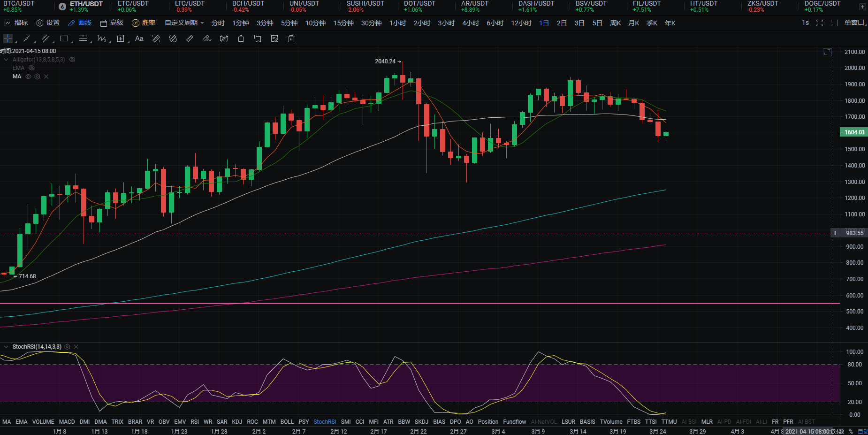Select the trend line drawing tool
The width and height of the screenshot is (868, 435).
pyautogui.click(x=27, y=38)
